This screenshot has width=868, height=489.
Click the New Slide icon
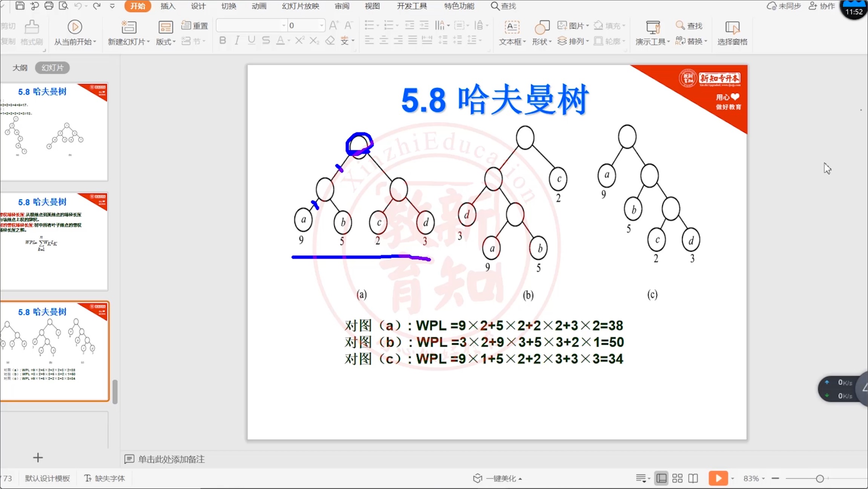point(129,27)
